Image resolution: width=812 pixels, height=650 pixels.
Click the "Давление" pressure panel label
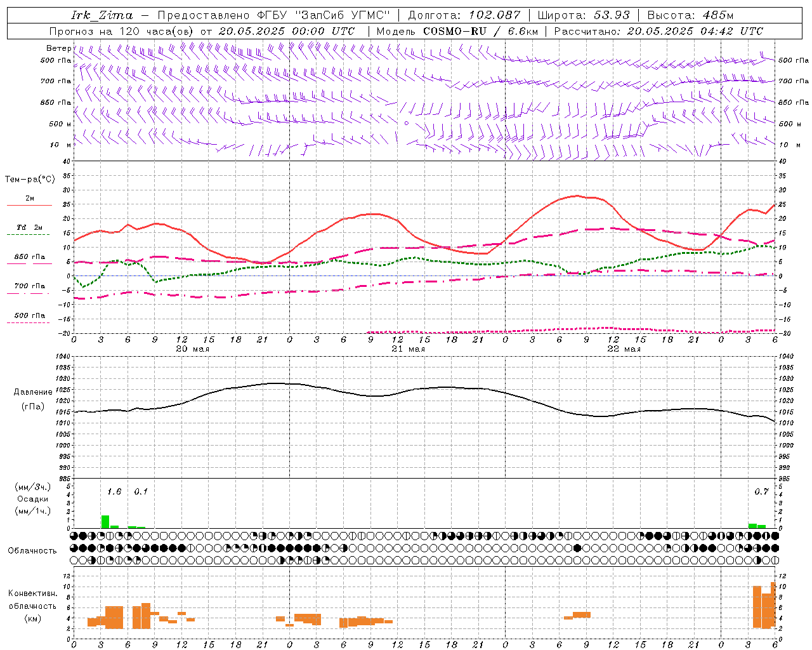point(33,392)
